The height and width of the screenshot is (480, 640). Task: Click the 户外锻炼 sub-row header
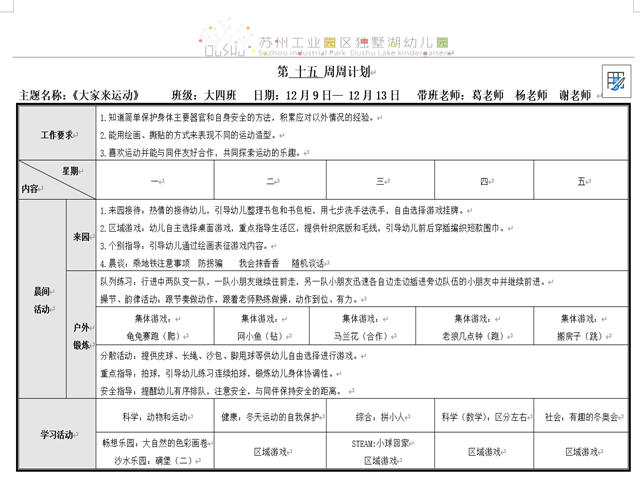[x=81, y=336]
